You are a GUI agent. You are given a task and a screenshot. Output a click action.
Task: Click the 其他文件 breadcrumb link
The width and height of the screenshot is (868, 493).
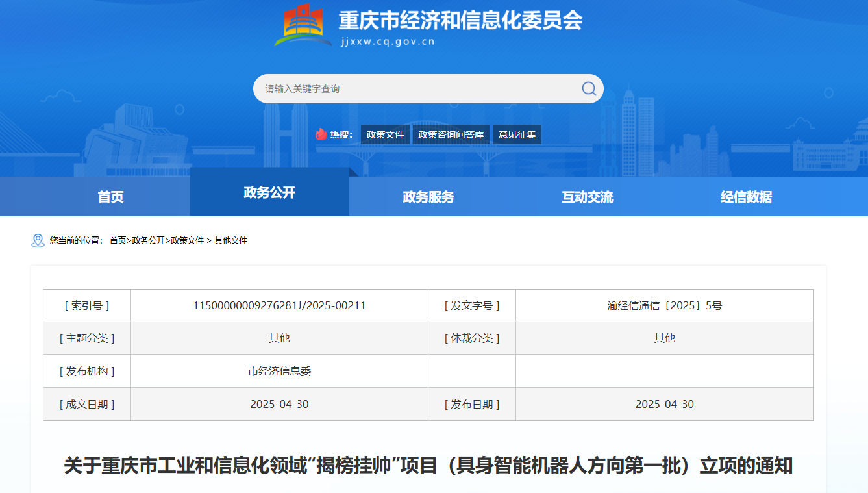coord(230,240)
